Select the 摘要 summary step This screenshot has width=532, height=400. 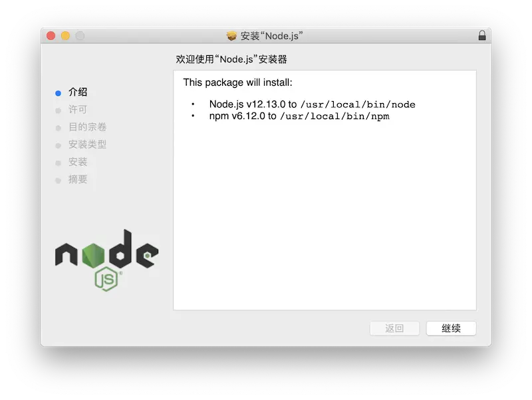point(78,179)
